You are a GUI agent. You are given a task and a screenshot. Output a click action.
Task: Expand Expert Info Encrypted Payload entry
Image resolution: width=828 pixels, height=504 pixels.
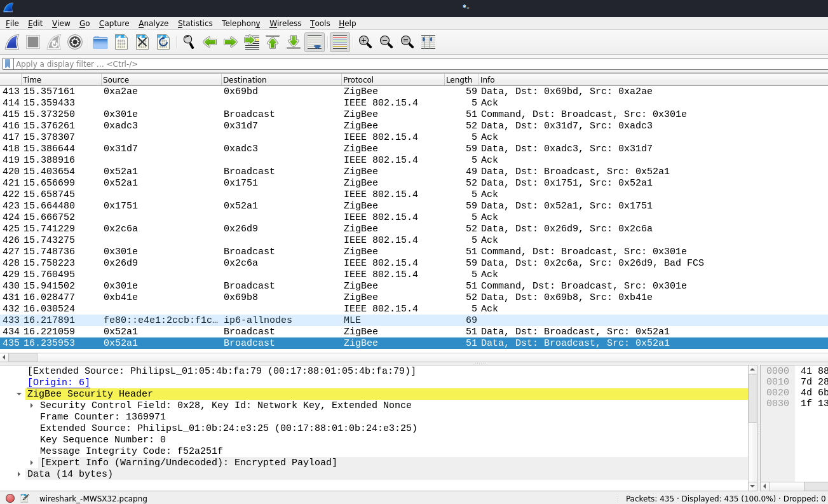[x=32, y=463]
